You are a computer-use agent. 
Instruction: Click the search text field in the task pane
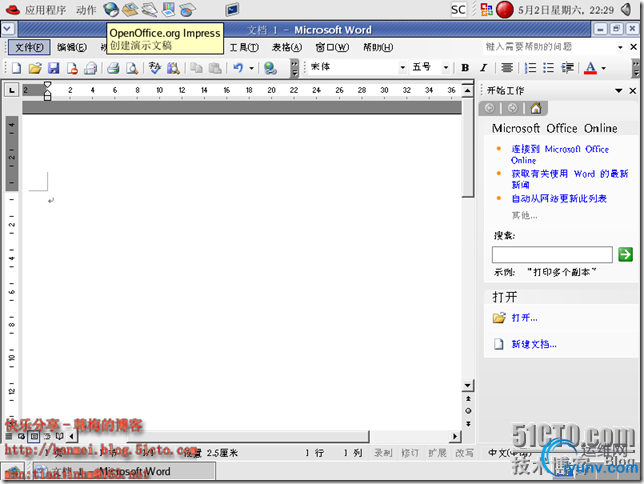pyautogui.click(x=552, y=255)
